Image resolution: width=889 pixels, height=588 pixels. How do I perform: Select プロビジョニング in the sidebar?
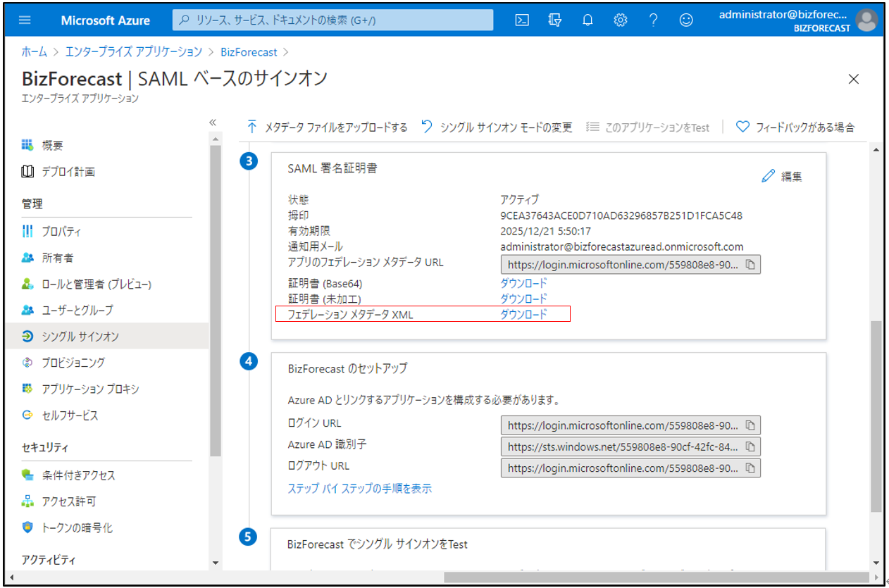point(73,363)
